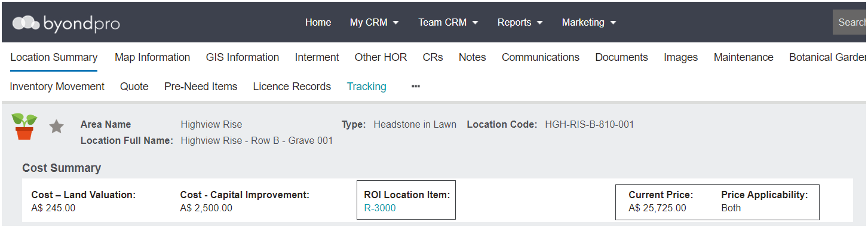This screenshot has width=868, height=228.
Task: Open the Images tab
Action: point(680,57)
